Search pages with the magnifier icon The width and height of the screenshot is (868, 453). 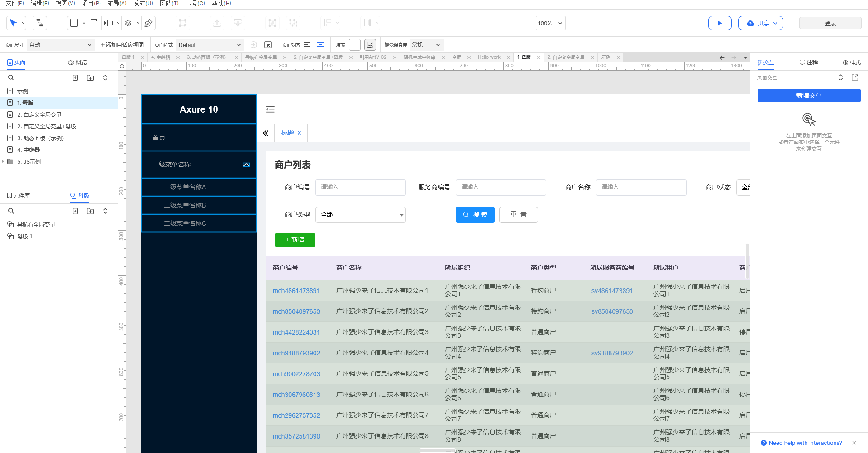tap(11, 78)
